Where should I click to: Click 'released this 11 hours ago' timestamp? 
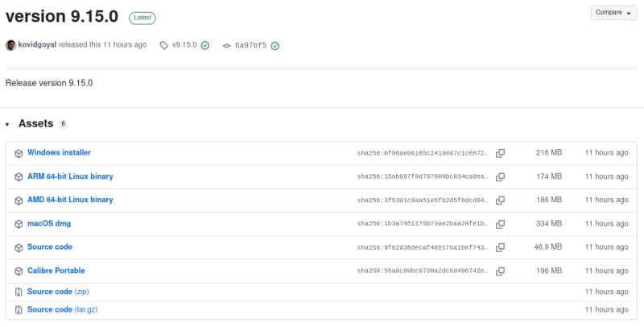tap(102, 45)
